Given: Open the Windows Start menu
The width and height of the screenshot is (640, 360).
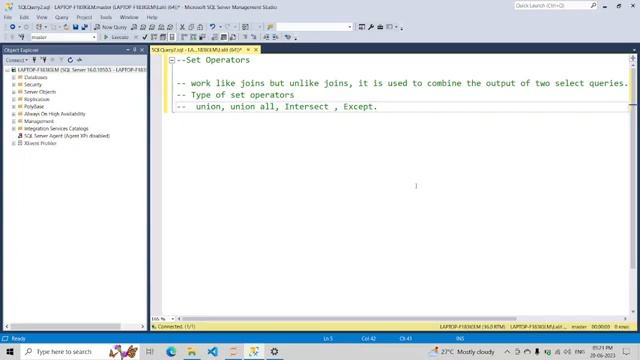Looking at the screenshot, I should click(x=10, y=351).
